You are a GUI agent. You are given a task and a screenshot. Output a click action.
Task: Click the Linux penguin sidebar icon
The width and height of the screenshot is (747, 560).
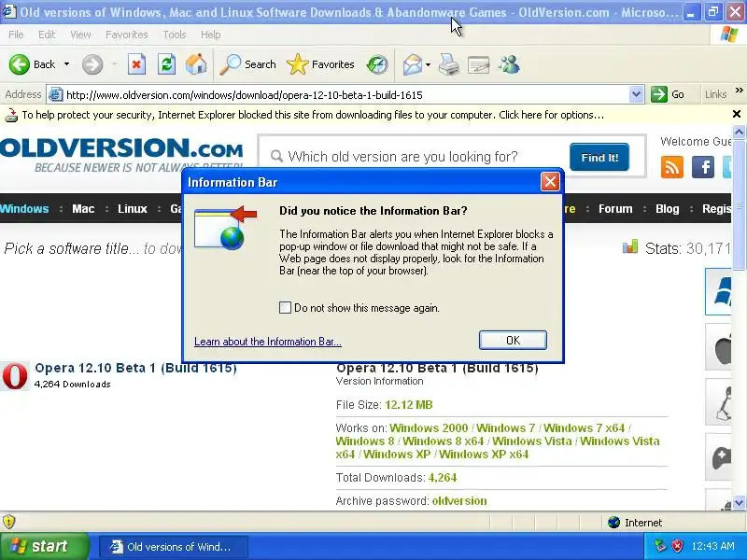pyautogui.click(x=719, y=402)
